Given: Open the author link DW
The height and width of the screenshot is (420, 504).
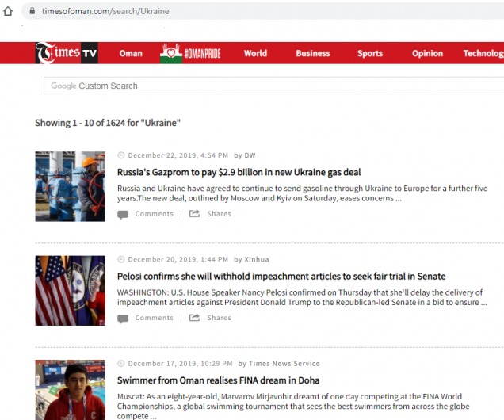Looking at the screenshot, I should (250, 155).
